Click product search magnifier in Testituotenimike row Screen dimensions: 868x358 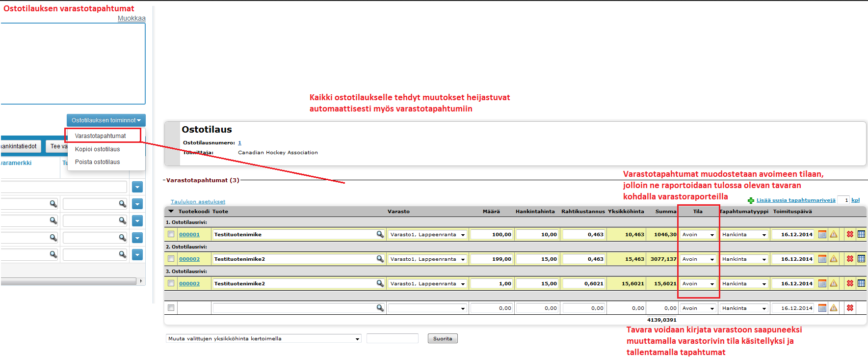point(380,235)
